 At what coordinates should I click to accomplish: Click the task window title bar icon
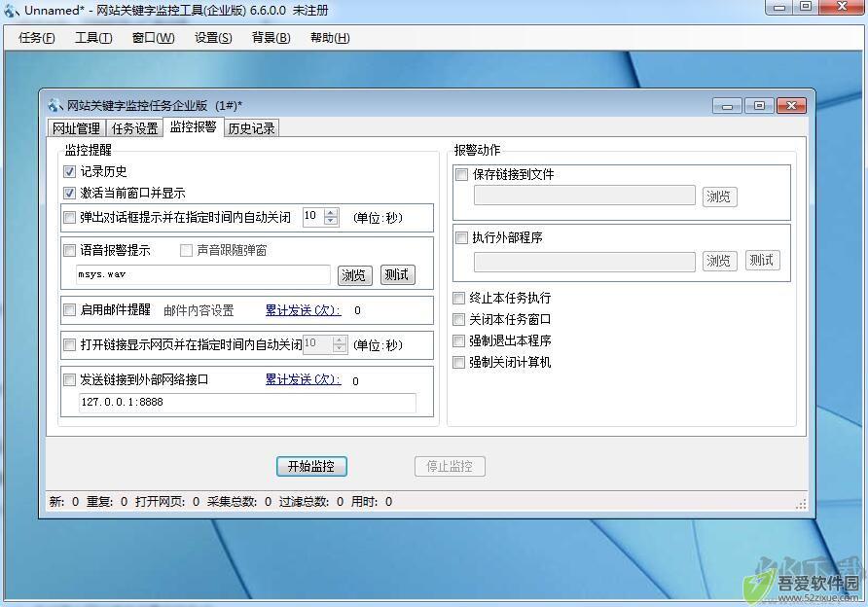[54, 105]
